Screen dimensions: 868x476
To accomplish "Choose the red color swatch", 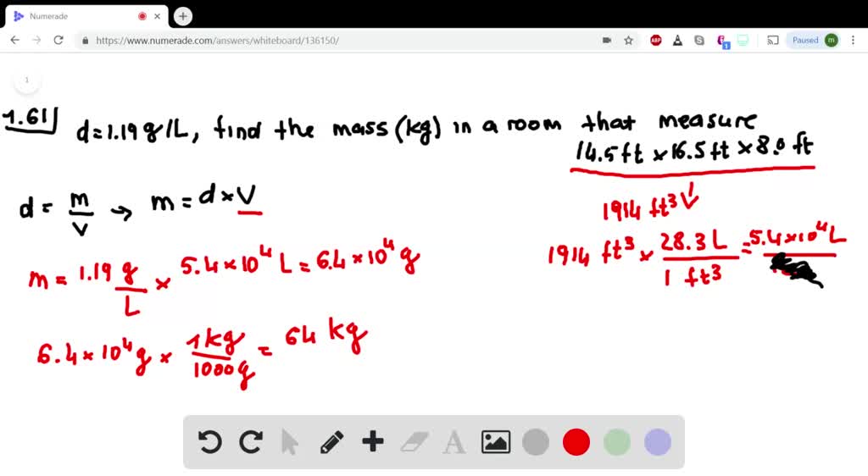I will pyautogui.click(x=576, y=442).
